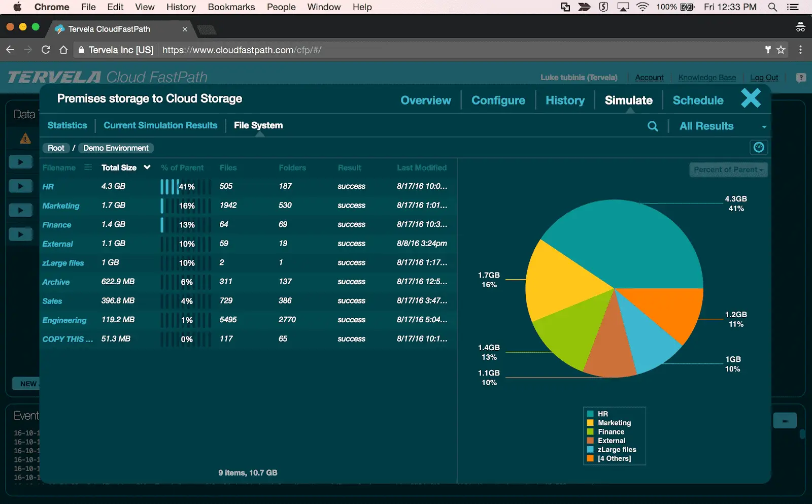Switch to the History tab

coord(565,100)
